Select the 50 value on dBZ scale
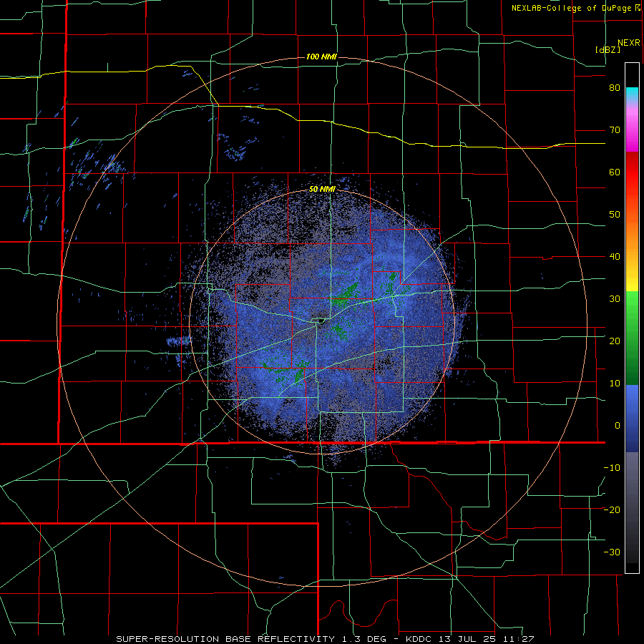Viewport: 644px width, 644px height. point(615,215)
